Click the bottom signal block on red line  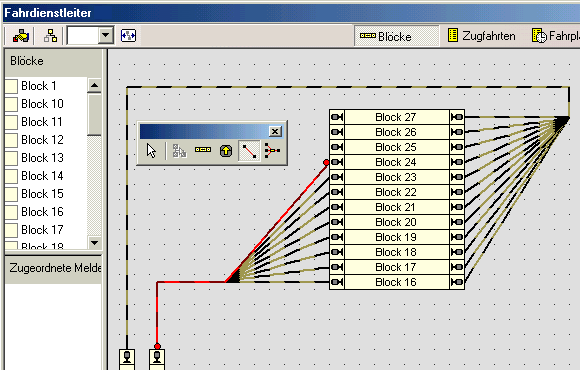tap(157, 359)
